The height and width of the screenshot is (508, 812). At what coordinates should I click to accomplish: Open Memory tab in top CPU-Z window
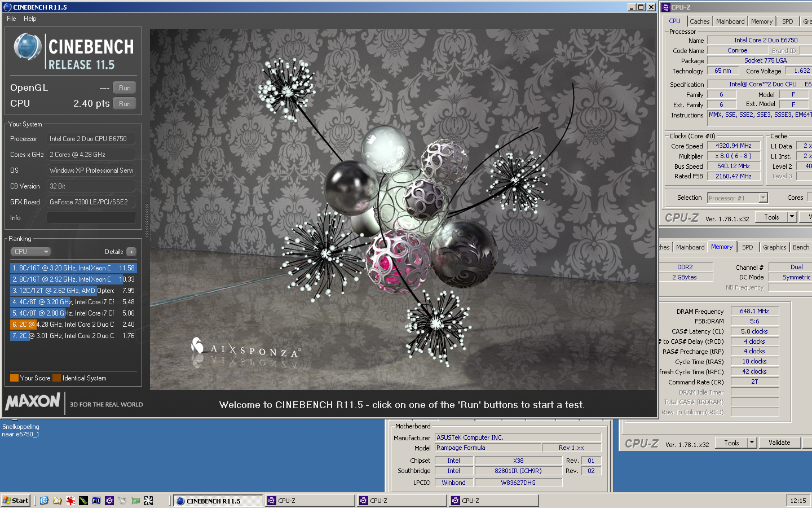click(762, 21)
